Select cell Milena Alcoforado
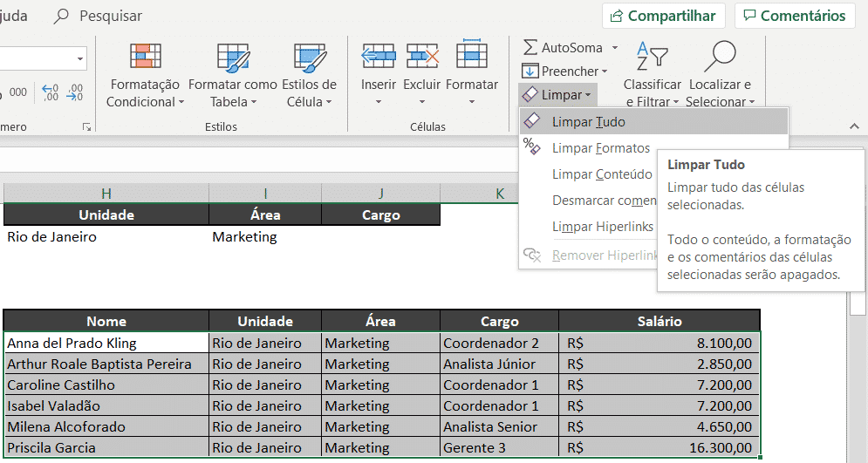This screenshot has height=463, width=868. 106,427
